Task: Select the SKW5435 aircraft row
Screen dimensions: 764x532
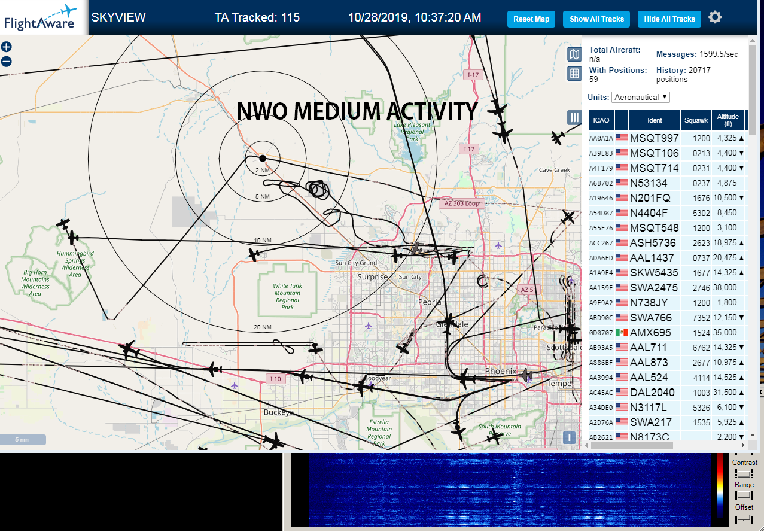Action: point(667,272)
